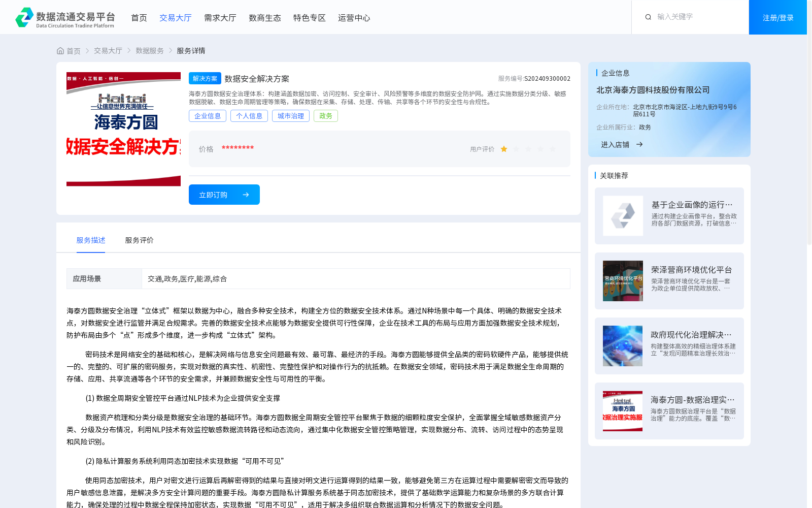Click the 企业信息 tag
The height and width of the screenshot is (508, 812).
point(208,116)
